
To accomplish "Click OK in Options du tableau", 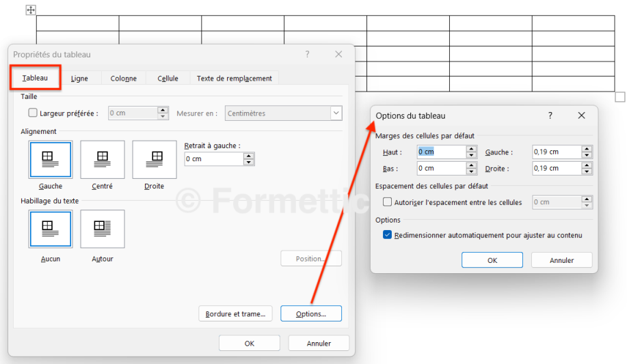I will point(492,260).
